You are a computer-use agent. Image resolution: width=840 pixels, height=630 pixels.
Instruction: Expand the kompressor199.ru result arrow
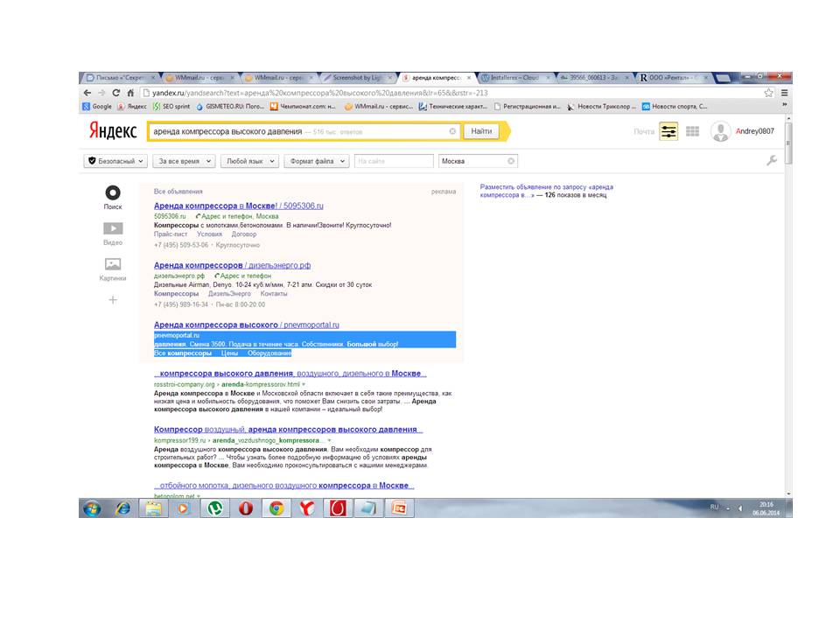tap(330, 440)
